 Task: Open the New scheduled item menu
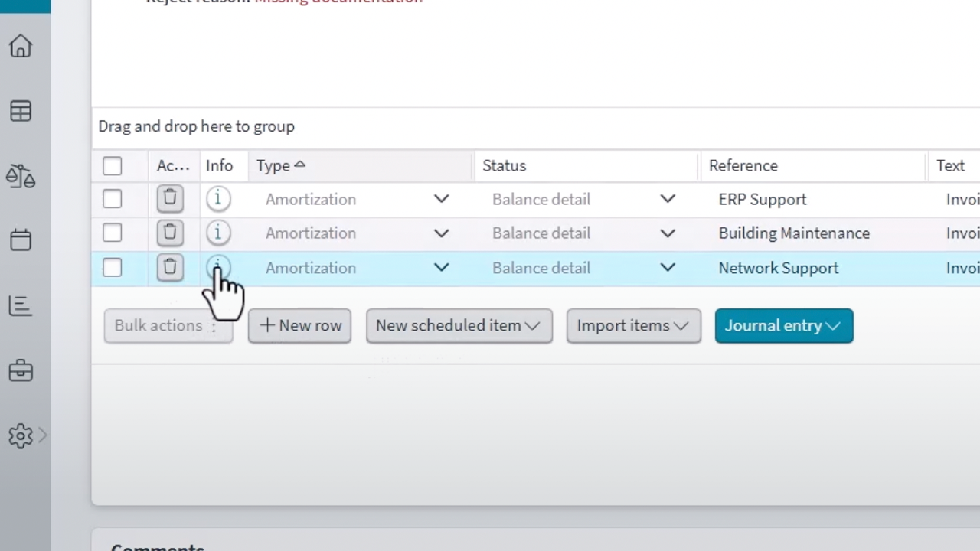[459, 325]
